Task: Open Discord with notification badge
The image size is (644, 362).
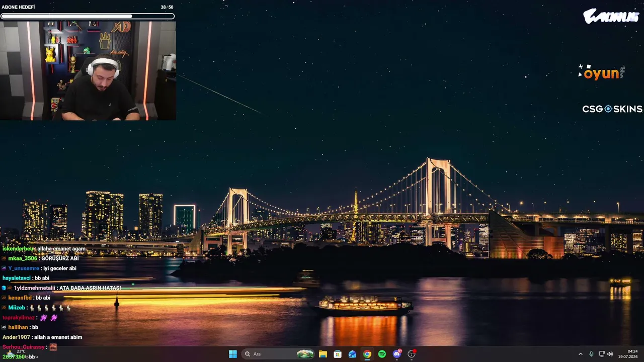Action: (397, 354)
